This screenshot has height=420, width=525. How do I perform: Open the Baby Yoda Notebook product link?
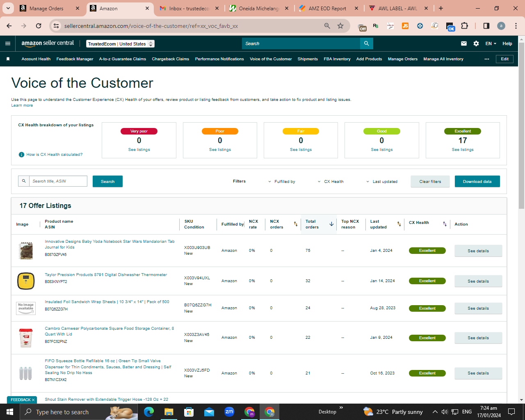click(x=110, y=244)
